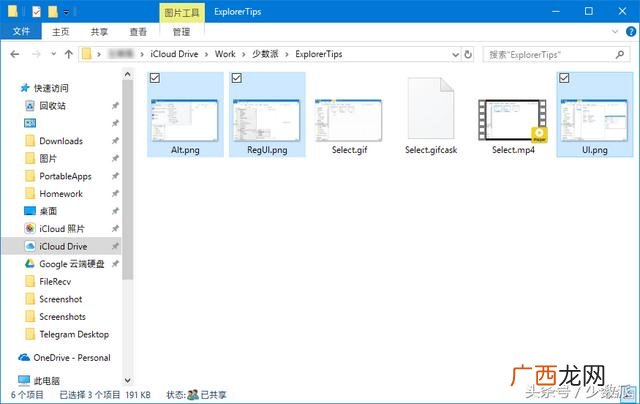The height and width of the screenshot is (404, 640).
Task: Open the Help question mark icon
Action: point(631,32)
